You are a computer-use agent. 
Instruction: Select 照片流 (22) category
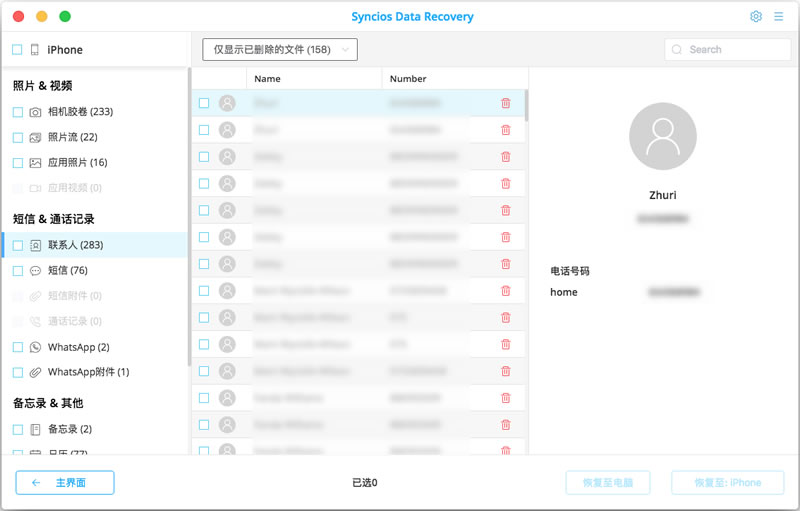click(x=95, y=137)
